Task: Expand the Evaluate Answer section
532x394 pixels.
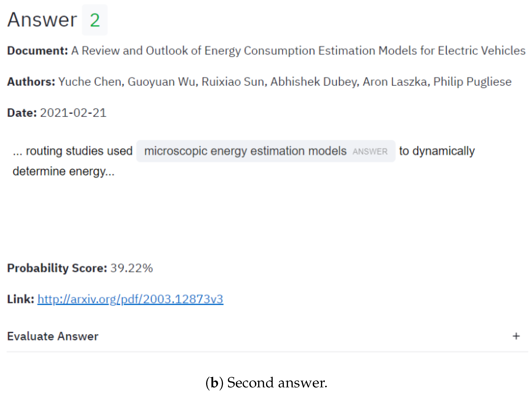Action: click(x=52, y=336)
